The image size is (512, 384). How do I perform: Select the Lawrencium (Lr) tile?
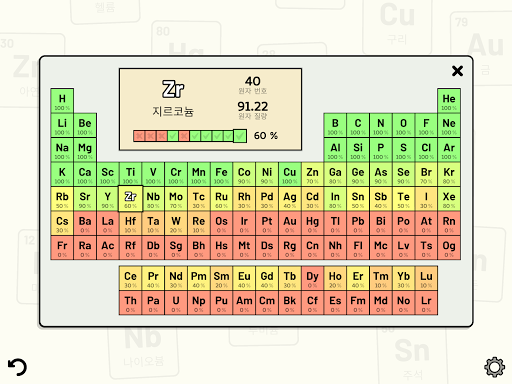[x=426, y=303]
